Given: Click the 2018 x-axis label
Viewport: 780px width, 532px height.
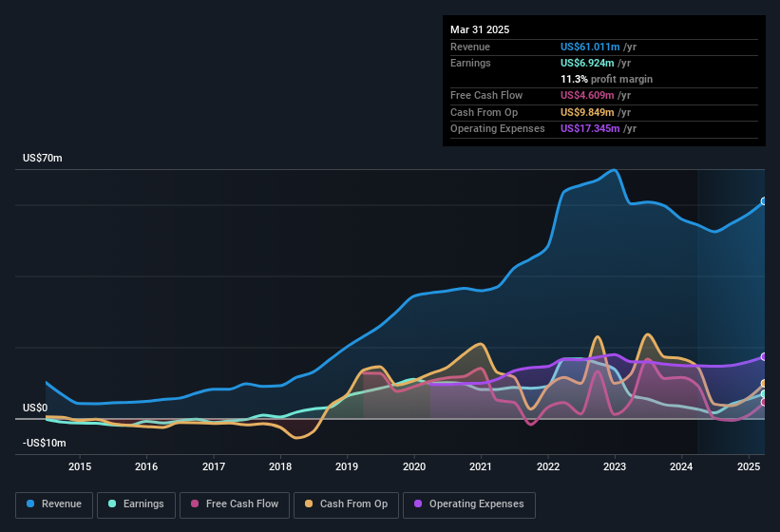Looking at the screenshot, I should tap(280, 466).
